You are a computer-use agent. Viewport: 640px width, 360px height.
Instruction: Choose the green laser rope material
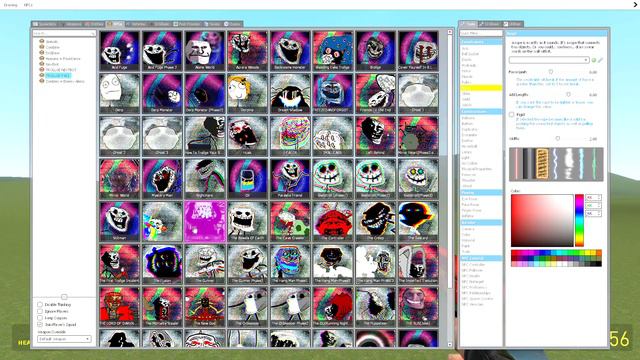pos(595,164)
